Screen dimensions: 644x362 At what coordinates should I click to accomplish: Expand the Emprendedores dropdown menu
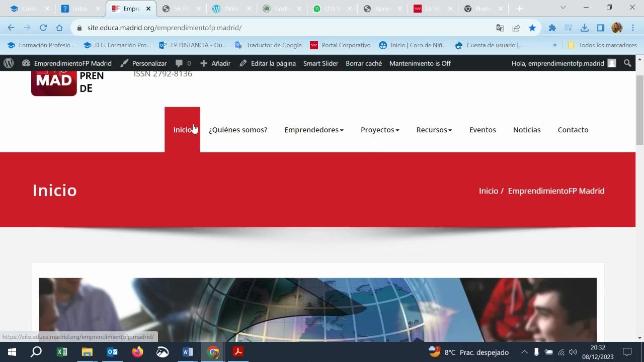pyautogui.click(x=314, y=130)
